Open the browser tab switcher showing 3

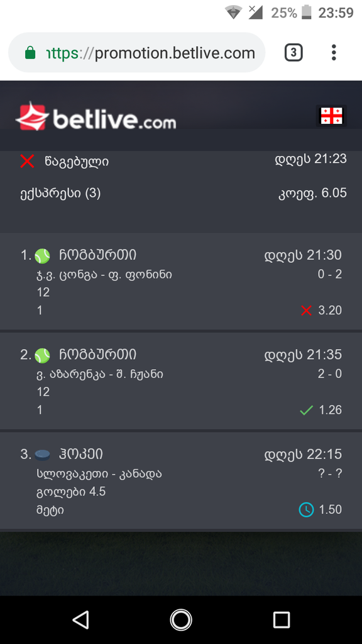coord(293,53)
